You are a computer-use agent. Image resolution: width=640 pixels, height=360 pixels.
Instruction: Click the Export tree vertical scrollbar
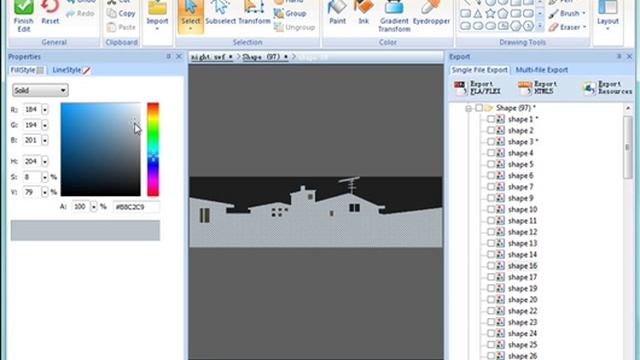[628, 147]
